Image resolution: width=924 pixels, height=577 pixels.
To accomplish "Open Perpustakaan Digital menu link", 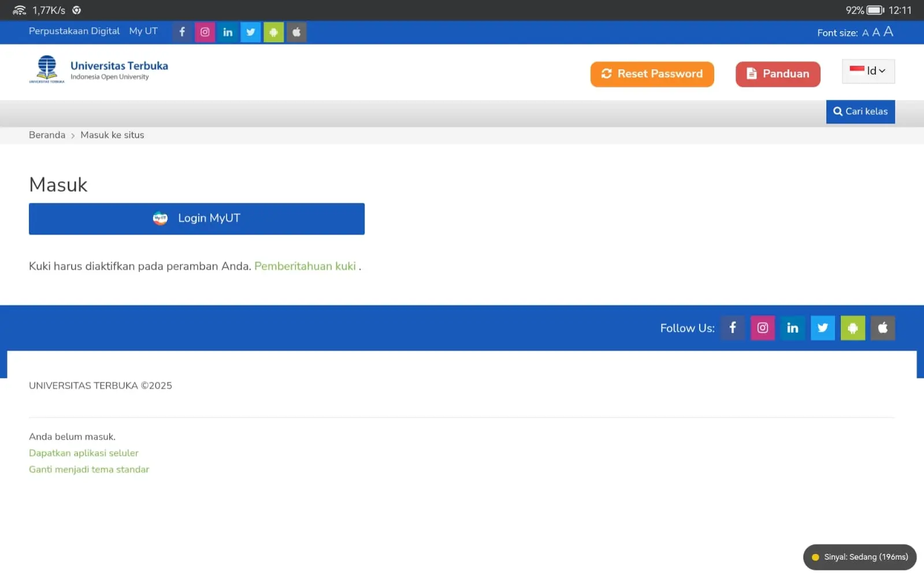I will click(x=74, y=31).
